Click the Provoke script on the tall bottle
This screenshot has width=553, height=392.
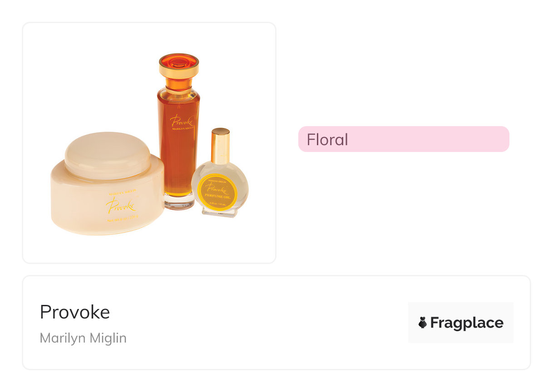pos(181,121)
